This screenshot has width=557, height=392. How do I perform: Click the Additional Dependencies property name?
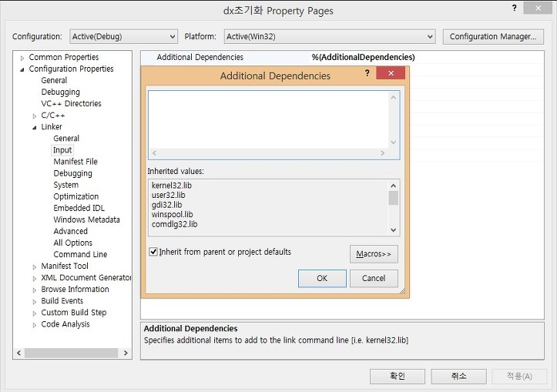pyautogui.click(x=200, y=57)
